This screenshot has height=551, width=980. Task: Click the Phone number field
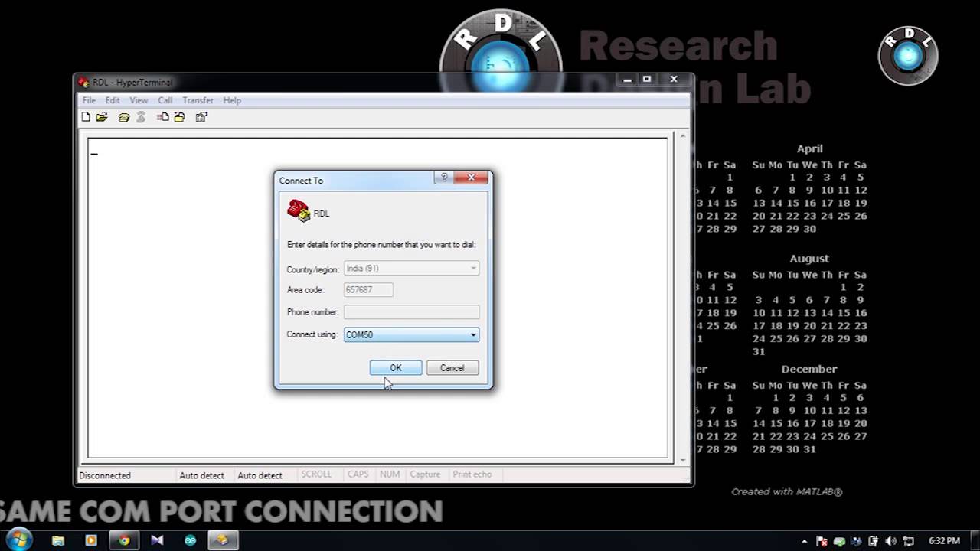[412, 312]
